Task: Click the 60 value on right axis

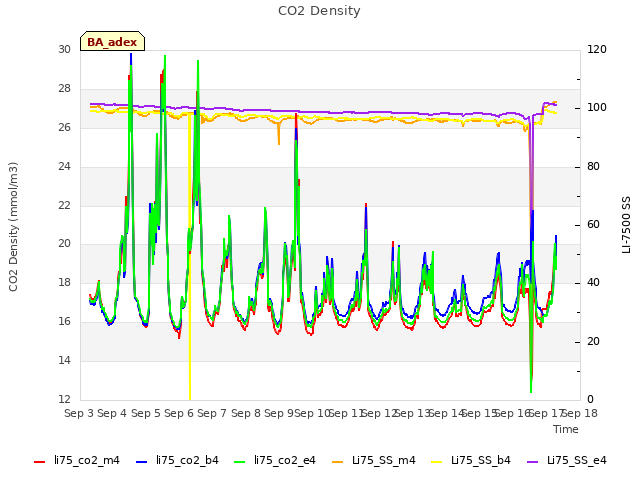Action: pos(593,224)
